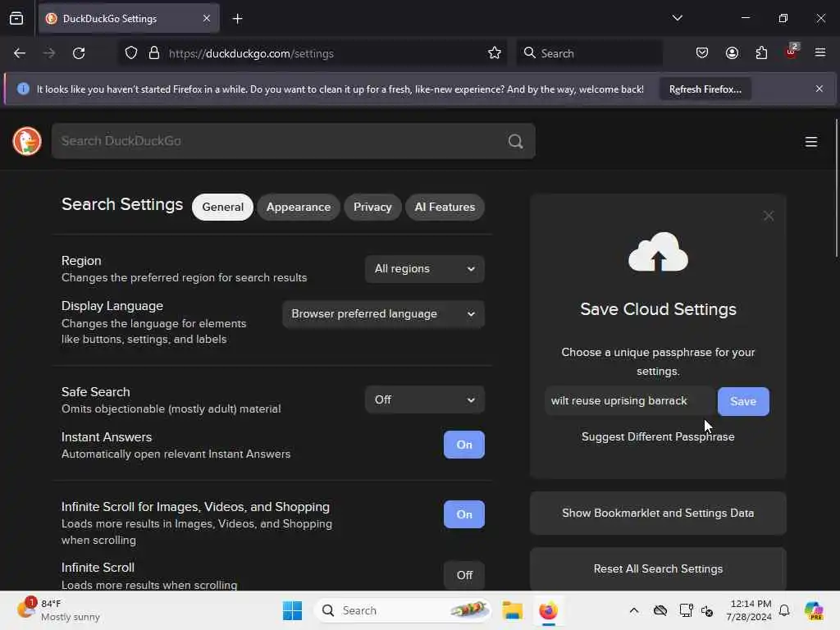
Task: Reload the current page
Action: (x=79, y=53)
